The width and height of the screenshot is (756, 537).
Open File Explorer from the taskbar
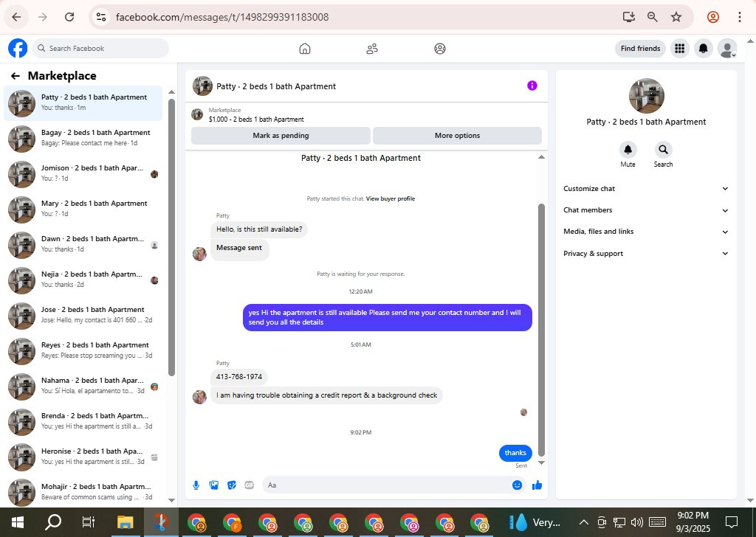click(x=126, y=522)
